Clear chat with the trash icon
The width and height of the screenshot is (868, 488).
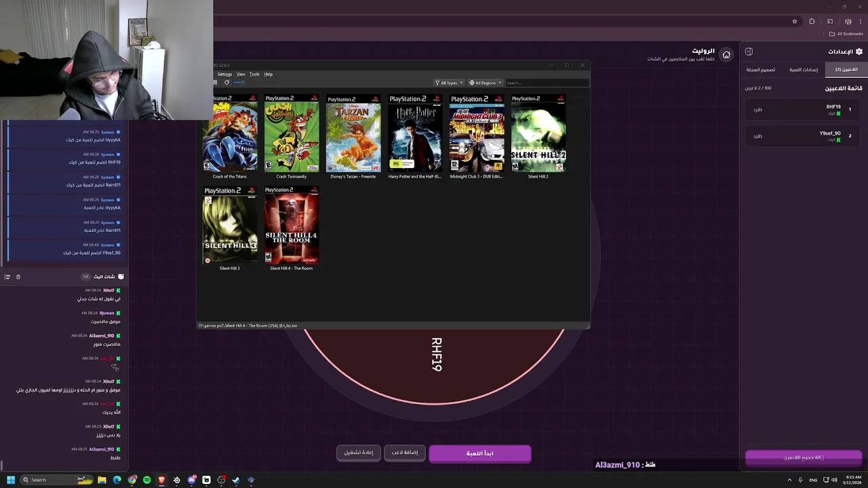click(x=18, y=277)
